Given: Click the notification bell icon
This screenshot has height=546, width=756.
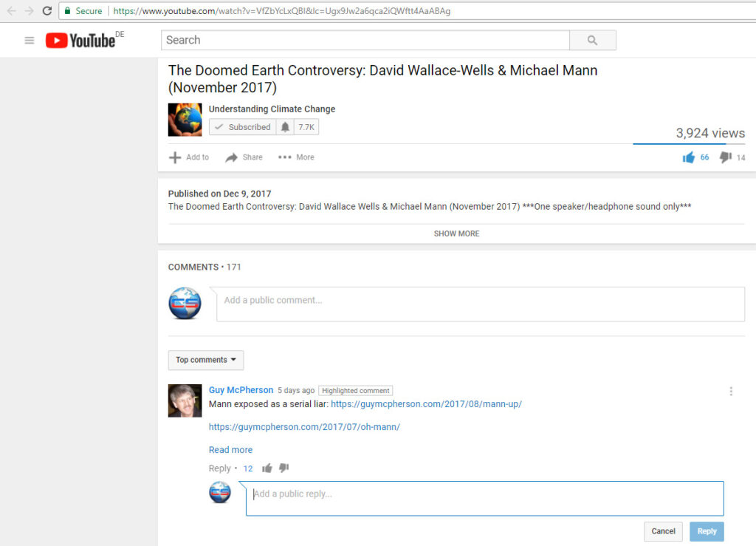Looking at the screenshot, I should 285,127.
